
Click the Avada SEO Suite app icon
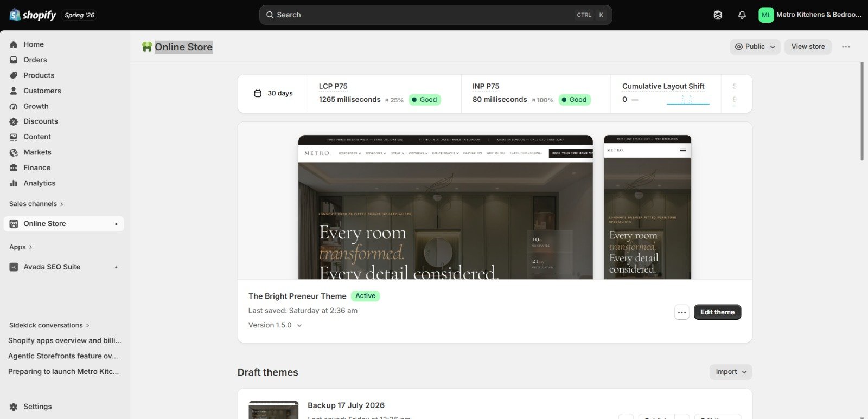pyautogui.click(x=14, y=267)
